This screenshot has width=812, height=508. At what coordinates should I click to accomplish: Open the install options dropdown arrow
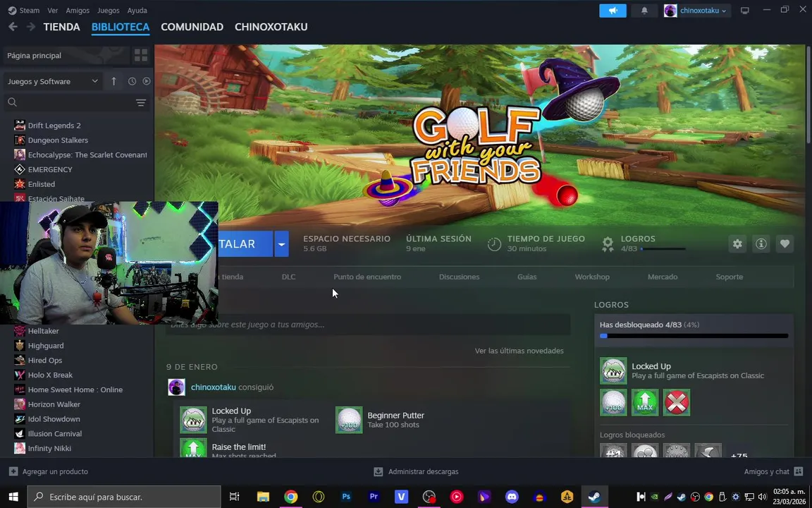(x=281, y=243)
